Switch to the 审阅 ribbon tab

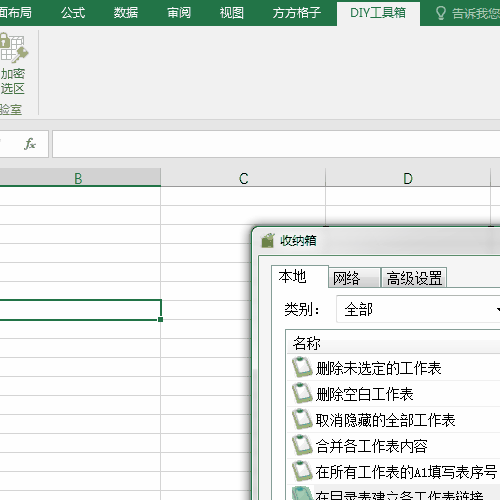tap(179, 13)
